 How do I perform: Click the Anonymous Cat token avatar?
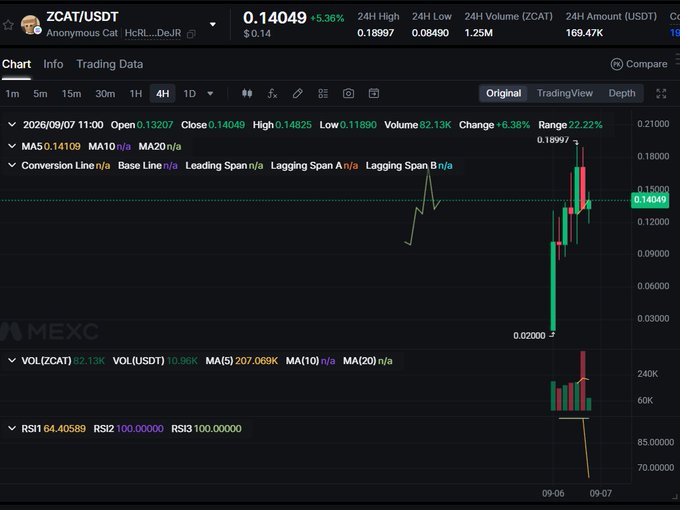(30, 25)
